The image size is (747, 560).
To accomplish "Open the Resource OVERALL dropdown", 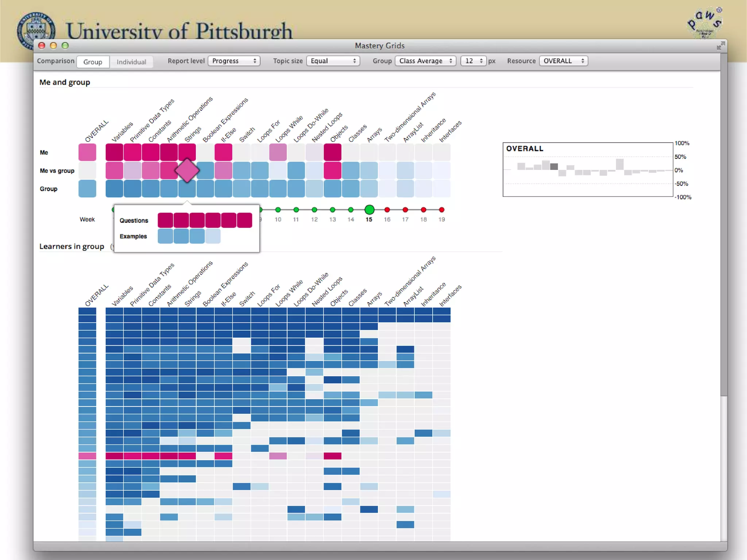I will click(563, 61).
